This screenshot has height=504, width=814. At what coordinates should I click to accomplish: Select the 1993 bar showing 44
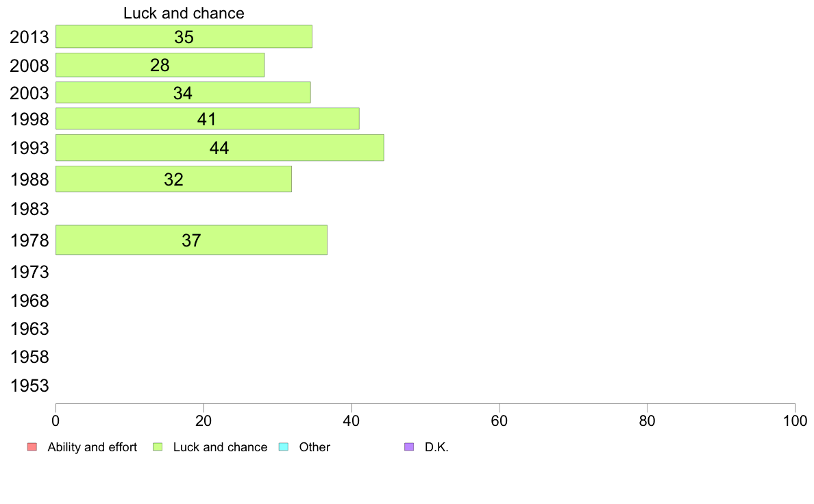click(x=219, y=148)
